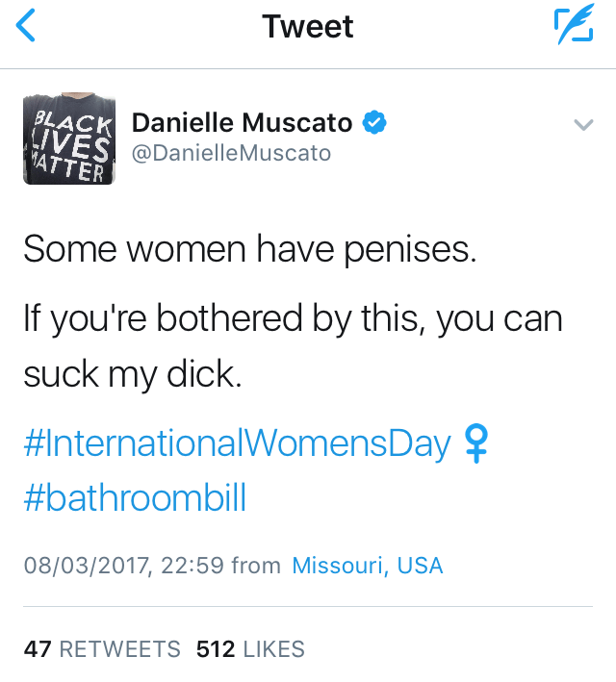Tap the number 512 before LIKES
This screenshot has width=616, height=682.
(x=216, y=649)
